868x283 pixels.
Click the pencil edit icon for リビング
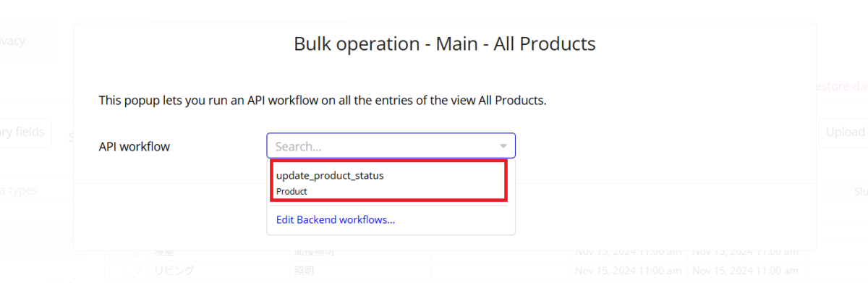139,270
